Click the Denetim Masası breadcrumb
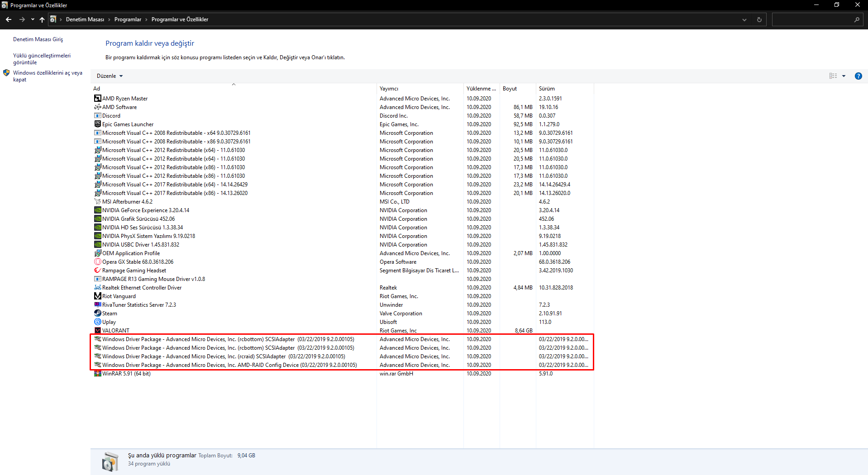This screenshot has width=868, height=475. [85, 19]
